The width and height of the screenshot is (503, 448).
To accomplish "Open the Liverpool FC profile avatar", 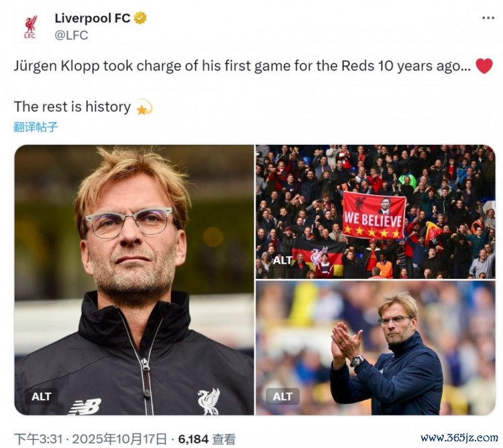I will point(30,27).
